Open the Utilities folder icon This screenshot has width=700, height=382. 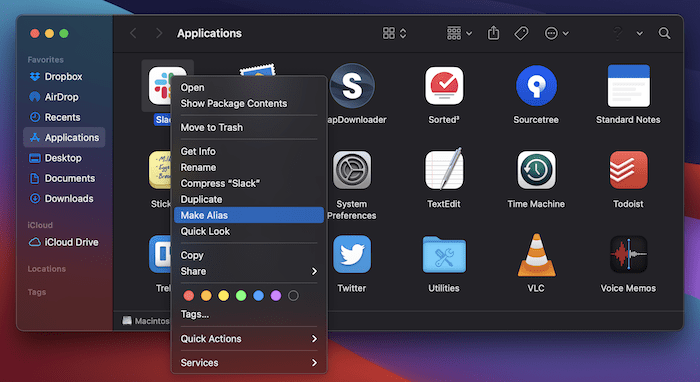[444, 255]
